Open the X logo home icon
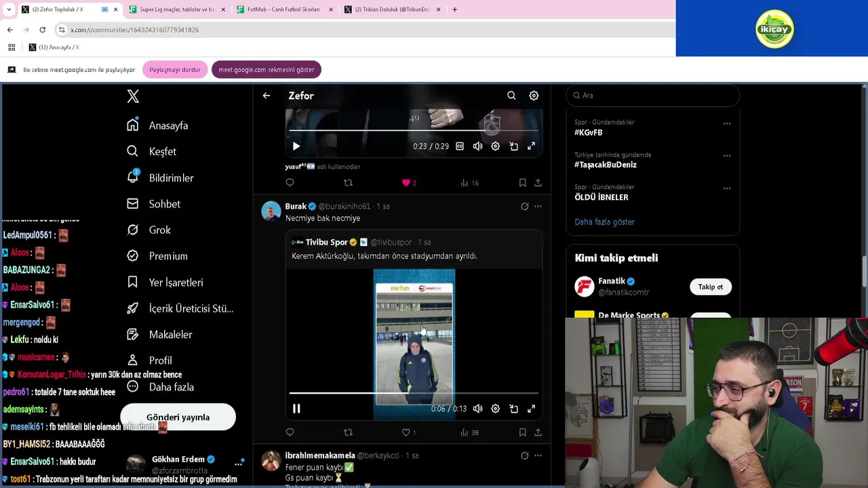This screenshot has width=868, height=488. coord(133,96)
